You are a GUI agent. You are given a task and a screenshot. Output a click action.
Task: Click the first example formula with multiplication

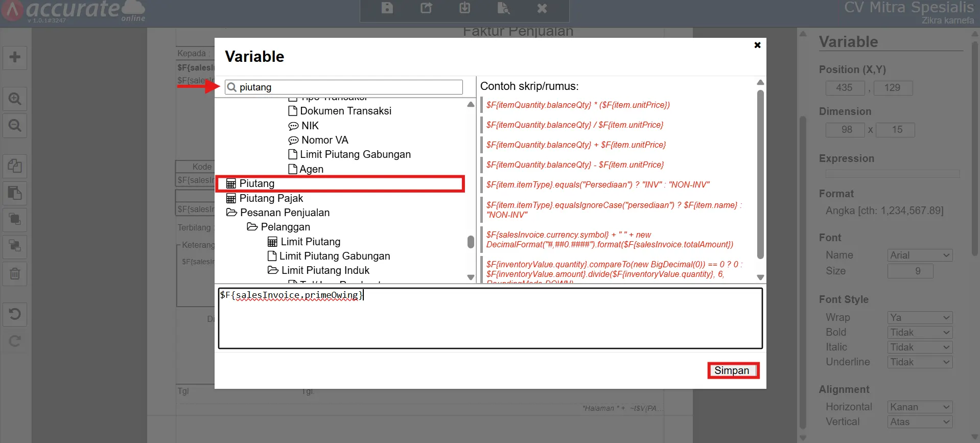(577, 105)
